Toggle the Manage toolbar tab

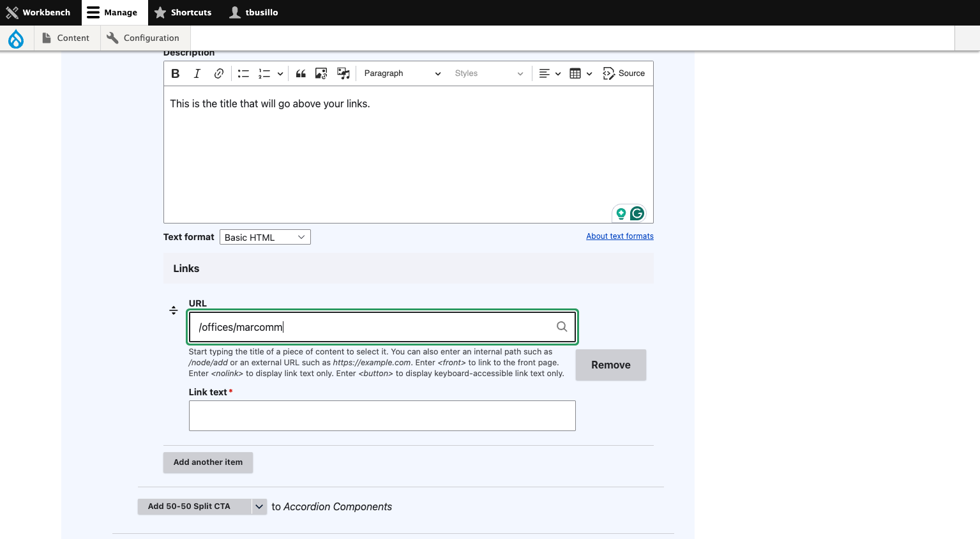point(114,13)
